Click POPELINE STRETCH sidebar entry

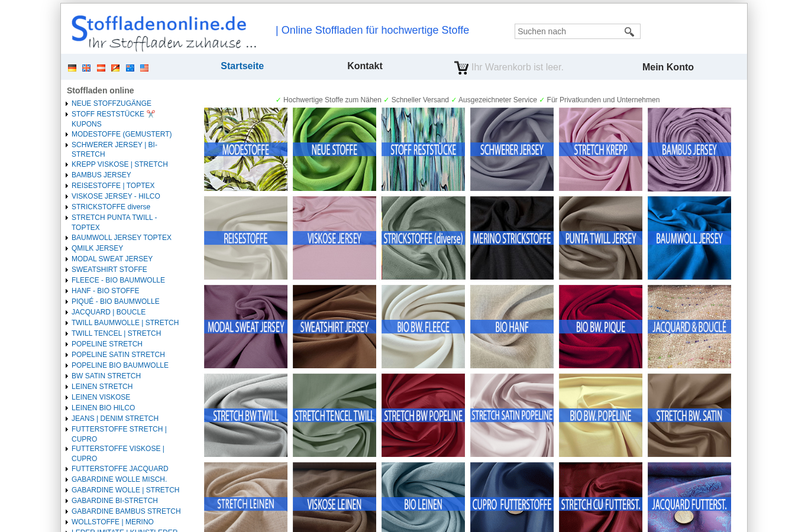coord(107,344)
